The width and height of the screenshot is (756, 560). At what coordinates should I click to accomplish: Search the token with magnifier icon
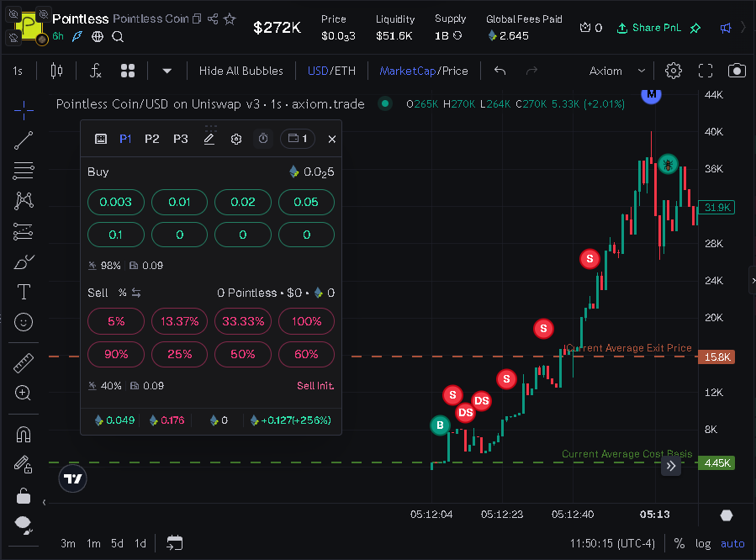point(118,37)
